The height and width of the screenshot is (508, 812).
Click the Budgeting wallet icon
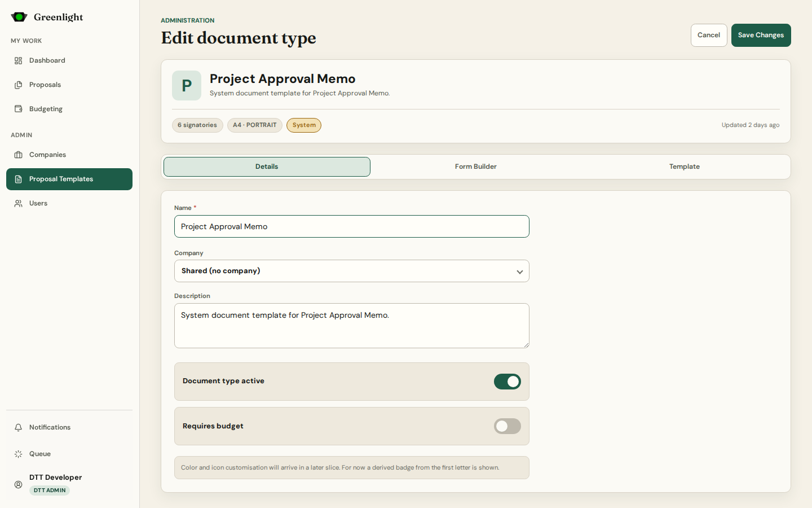(19, 109)
